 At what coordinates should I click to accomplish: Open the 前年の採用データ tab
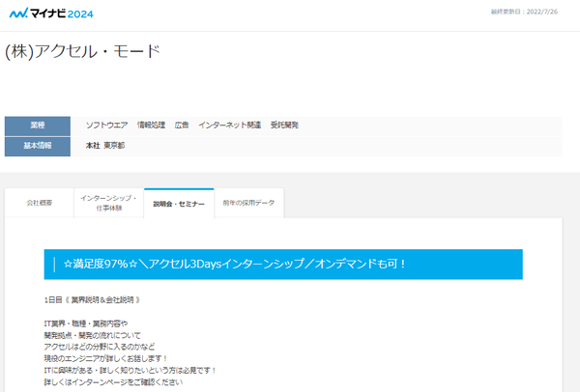click(249, 203)
